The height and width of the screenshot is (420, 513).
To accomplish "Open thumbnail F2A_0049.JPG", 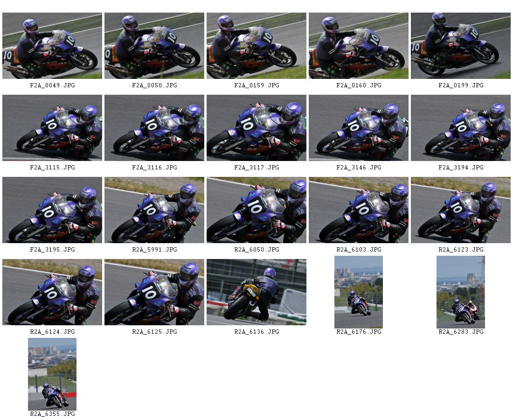I will [52, 46].
